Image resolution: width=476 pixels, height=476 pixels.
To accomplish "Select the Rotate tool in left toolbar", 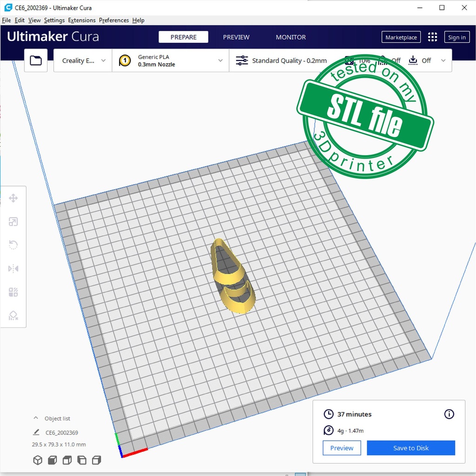I will [13, 245].
